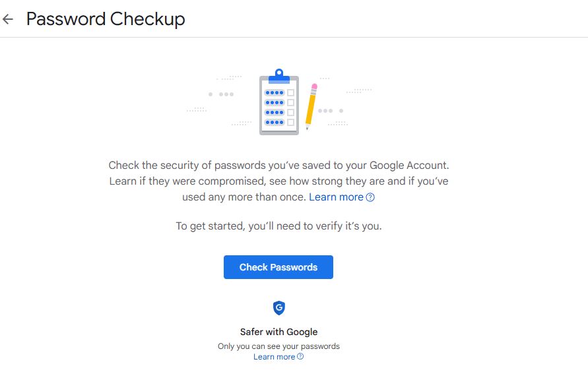Click the blue clip atop the clipboard
The width and height of the screenshot is (588, 376).
click(278, 75)
